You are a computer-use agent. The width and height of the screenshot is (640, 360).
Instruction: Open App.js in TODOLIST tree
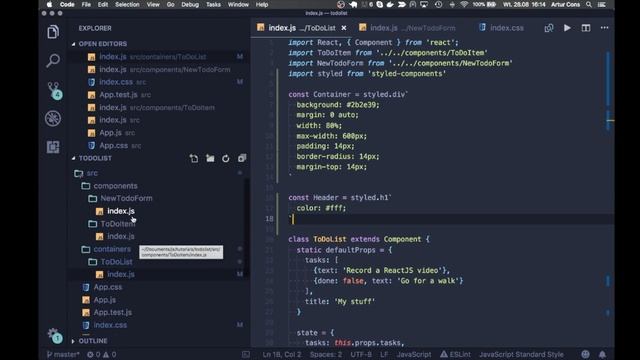point(104,300)
